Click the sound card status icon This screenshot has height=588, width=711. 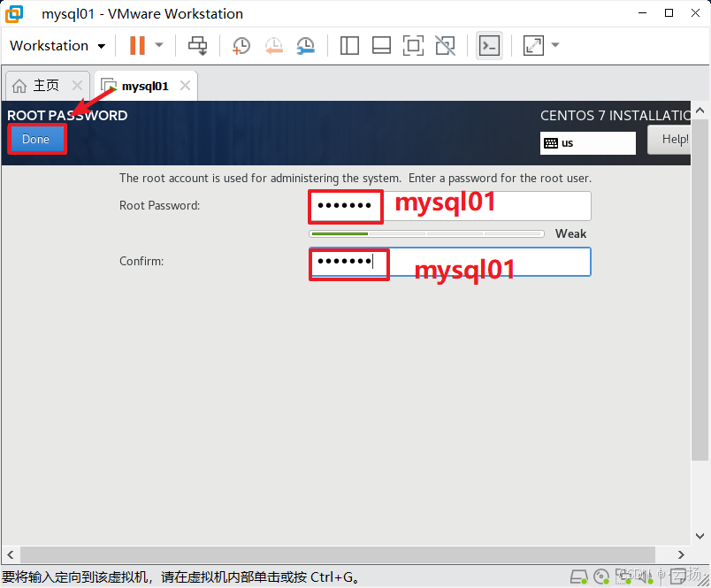(x=646, y=577)
